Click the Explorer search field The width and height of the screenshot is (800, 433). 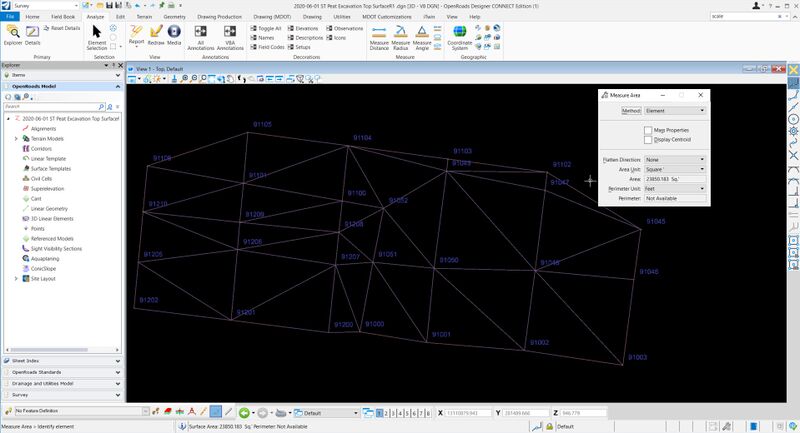pyautogui.click(x=51, y=107)
